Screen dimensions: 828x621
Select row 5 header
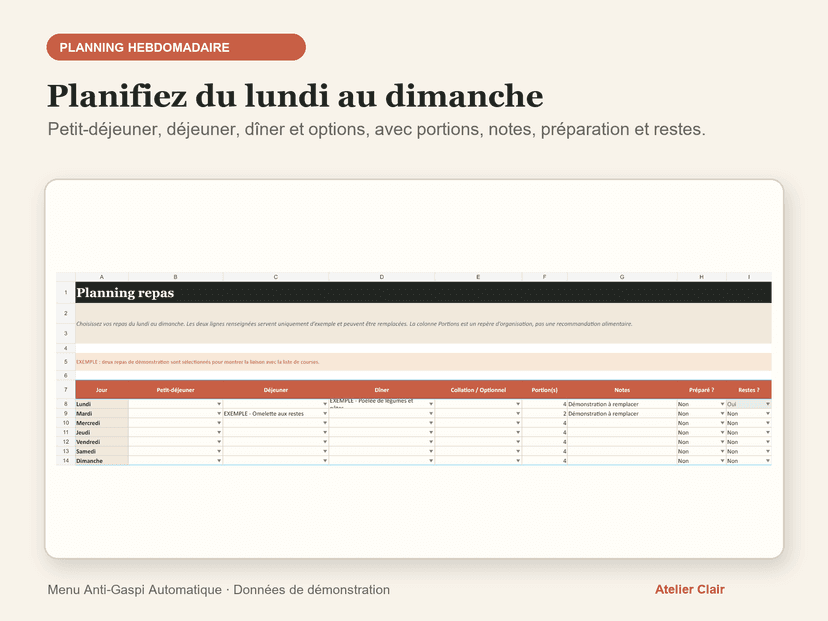(x=66, y=362)
